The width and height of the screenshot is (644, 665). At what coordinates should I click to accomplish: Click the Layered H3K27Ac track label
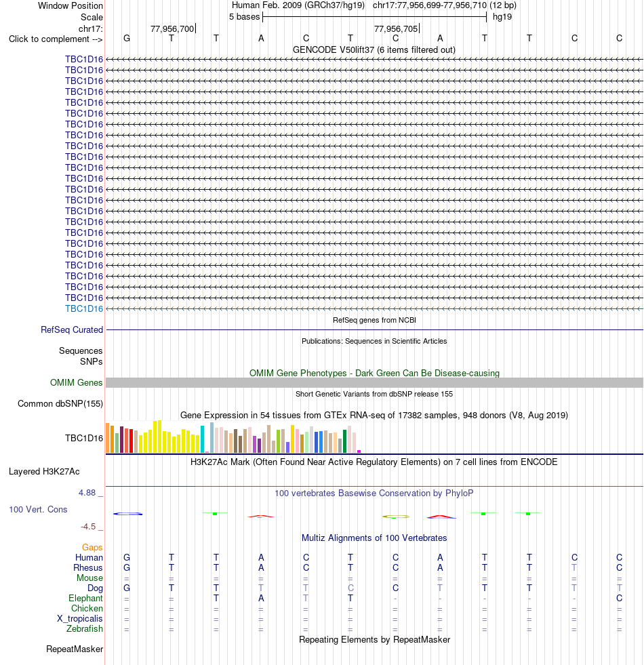pyautogui.click(x=44, y=472)
